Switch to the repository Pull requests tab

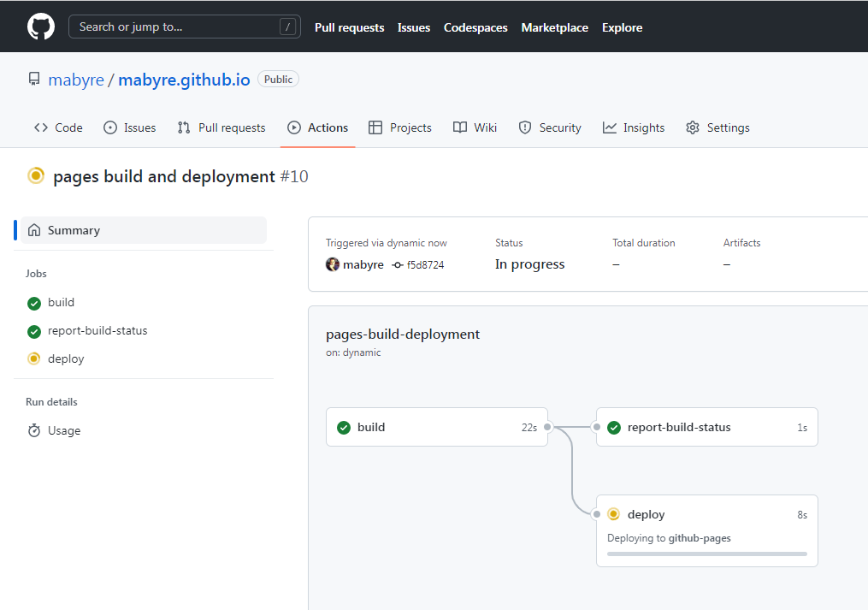tap(221, 127)
